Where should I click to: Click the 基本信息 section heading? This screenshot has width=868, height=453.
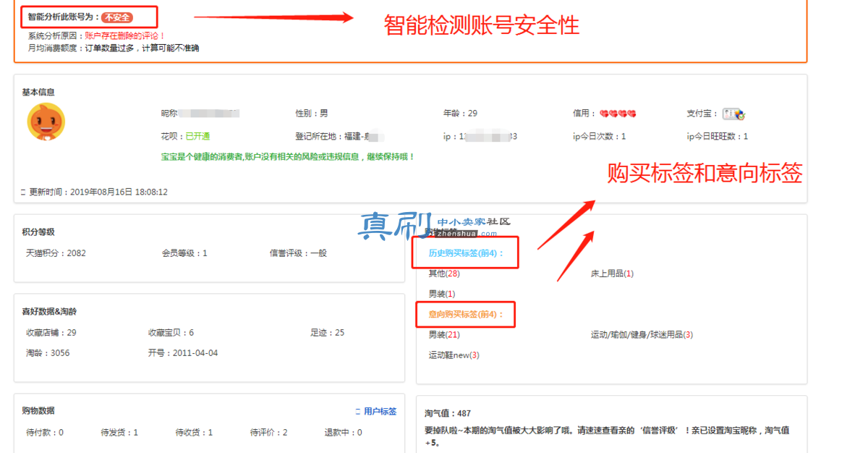coord(38,93)
